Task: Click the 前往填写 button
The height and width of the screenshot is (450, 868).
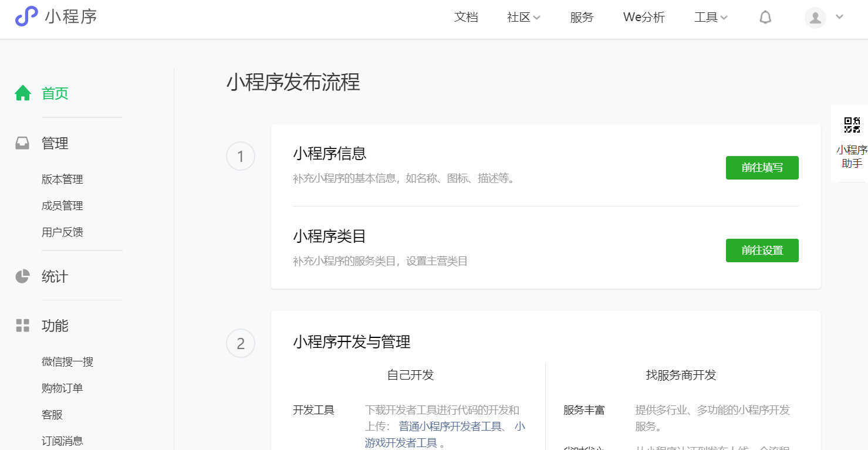Action: click(762, 168)
